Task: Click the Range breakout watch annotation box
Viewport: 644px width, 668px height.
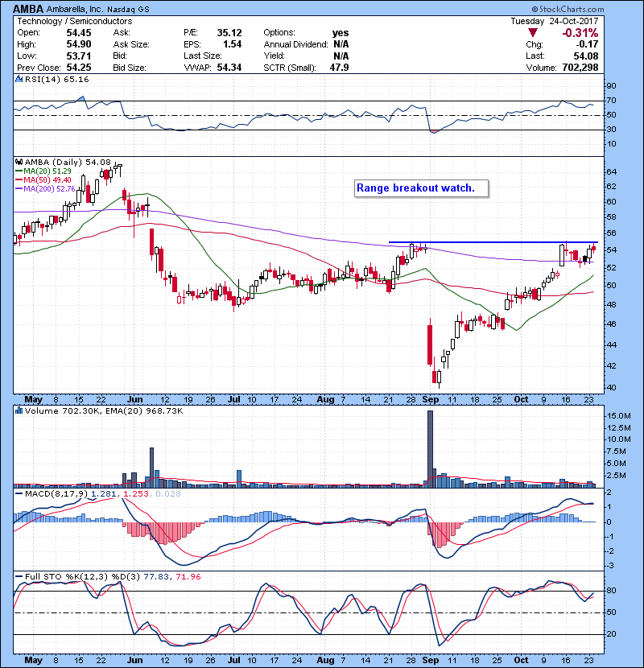Action: [x=421, y=188]
